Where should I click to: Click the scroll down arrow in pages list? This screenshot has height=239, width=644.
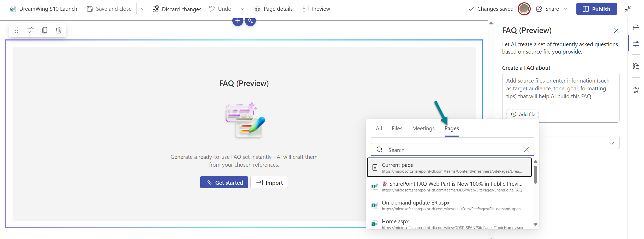pos(535,224)
